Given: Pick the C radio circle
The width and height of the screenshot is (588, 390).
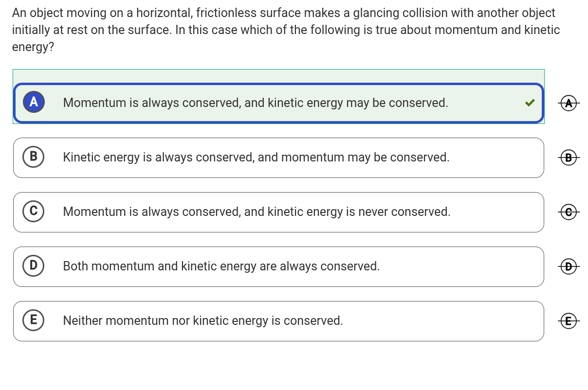Looking at the screenshot, I should click(34, 211).
